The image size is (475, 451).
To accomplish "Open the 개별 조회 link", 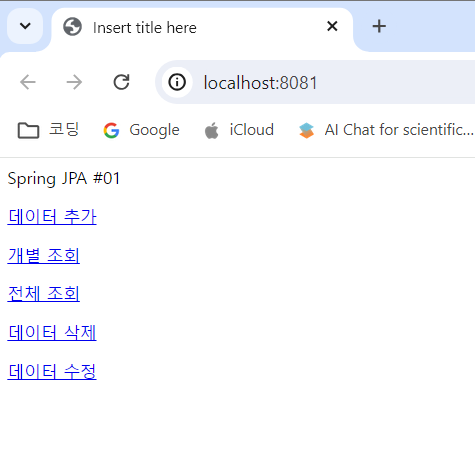I will point(44,256).
